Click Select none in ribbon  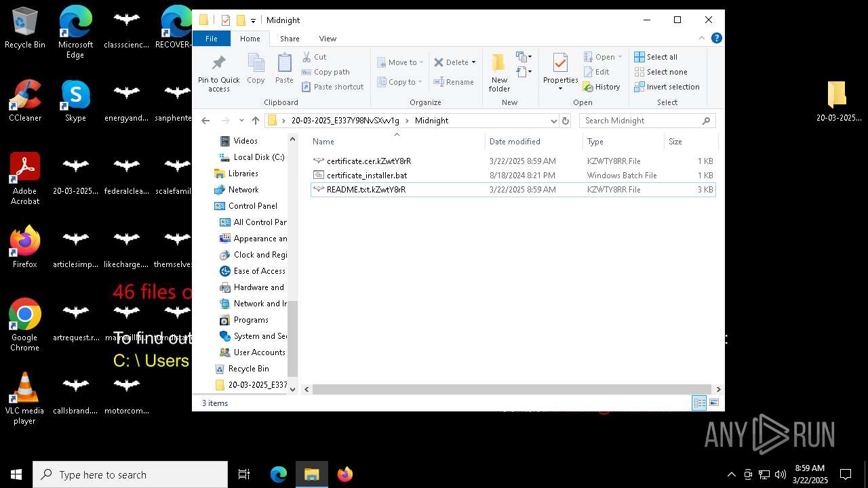[x=660, y=72]
